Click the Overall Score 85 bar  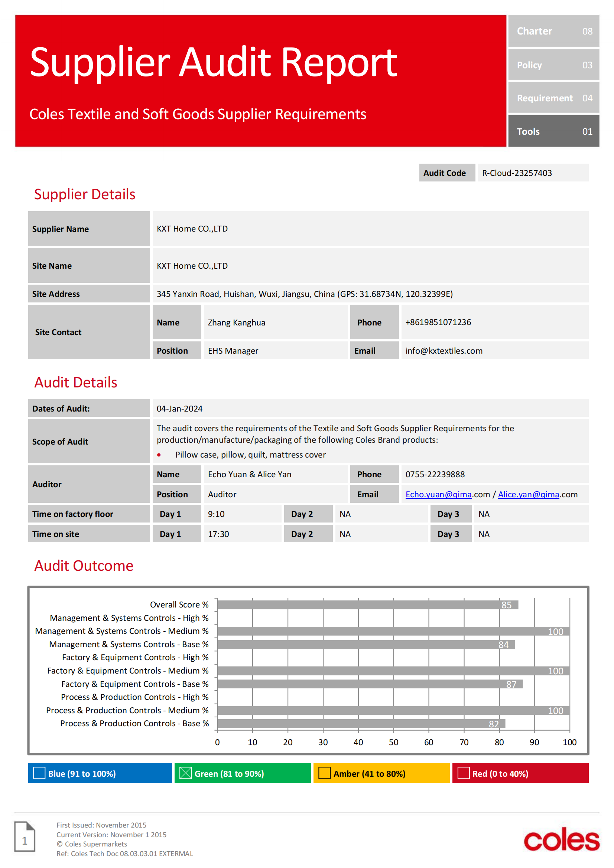[368, 605]
